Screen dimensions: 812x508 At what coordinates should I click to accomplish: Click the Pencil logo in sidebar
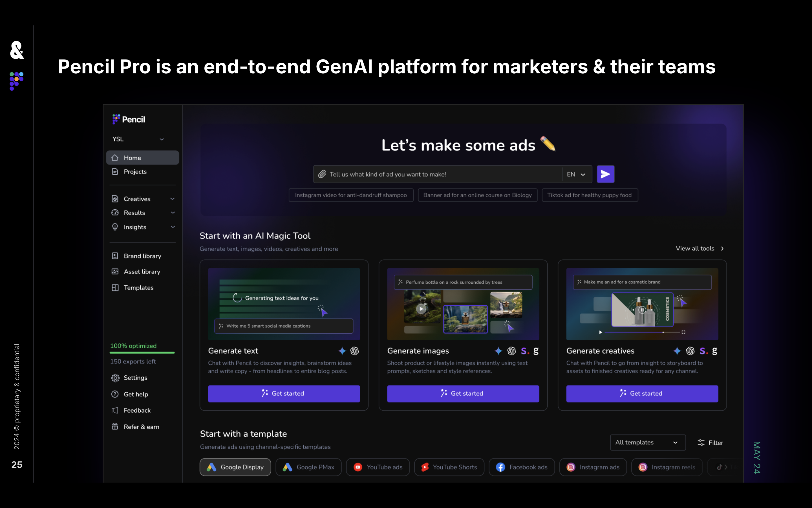129,119
